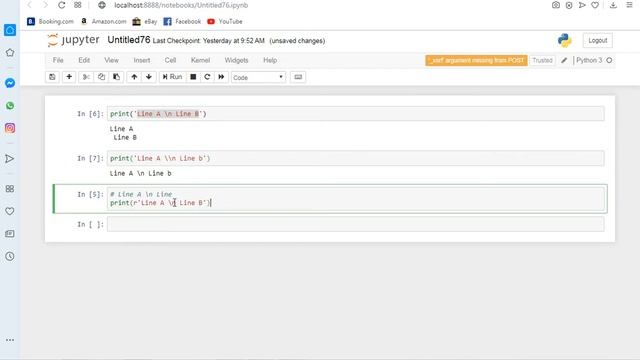640x360 pixels.
Task: Click the Trusted notebook indicator
Action: (542, 60)
